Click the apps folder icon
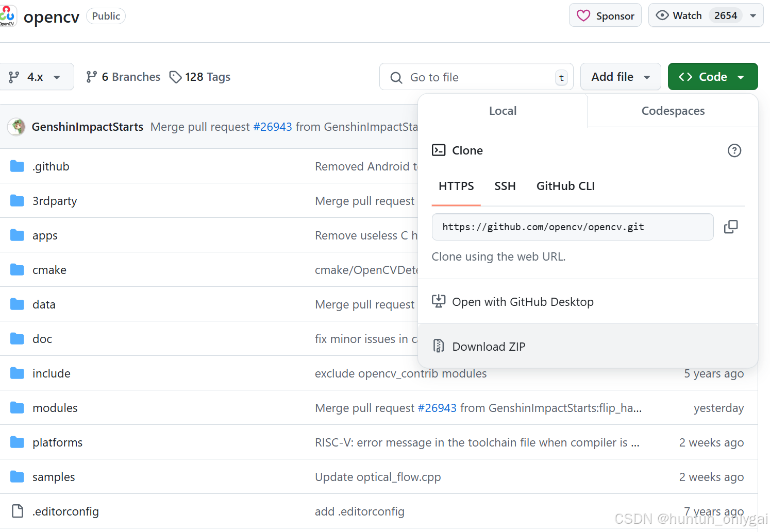Viewport: 770px width, 532px height. pos(17,235)
